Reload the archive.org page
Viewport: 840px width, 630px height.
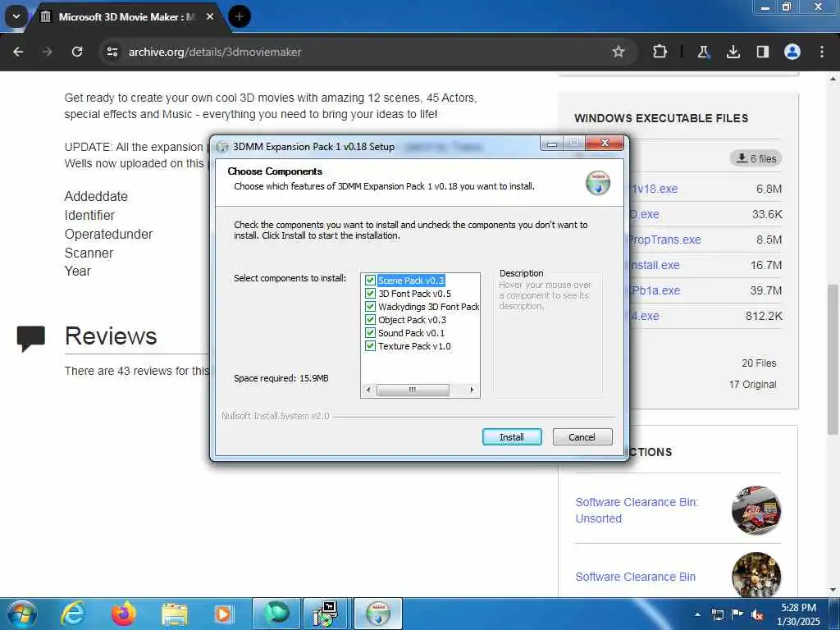tap(77, 52)
